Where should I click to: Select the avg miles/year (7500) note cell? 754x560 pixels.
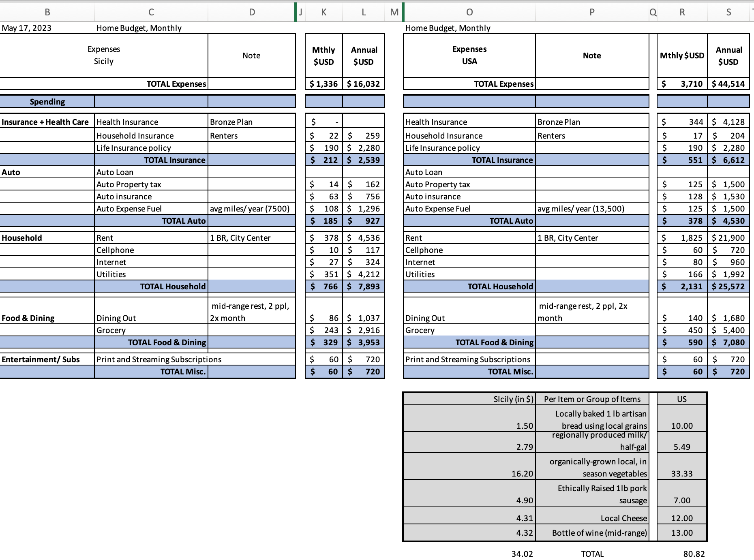tap(250, 209)
